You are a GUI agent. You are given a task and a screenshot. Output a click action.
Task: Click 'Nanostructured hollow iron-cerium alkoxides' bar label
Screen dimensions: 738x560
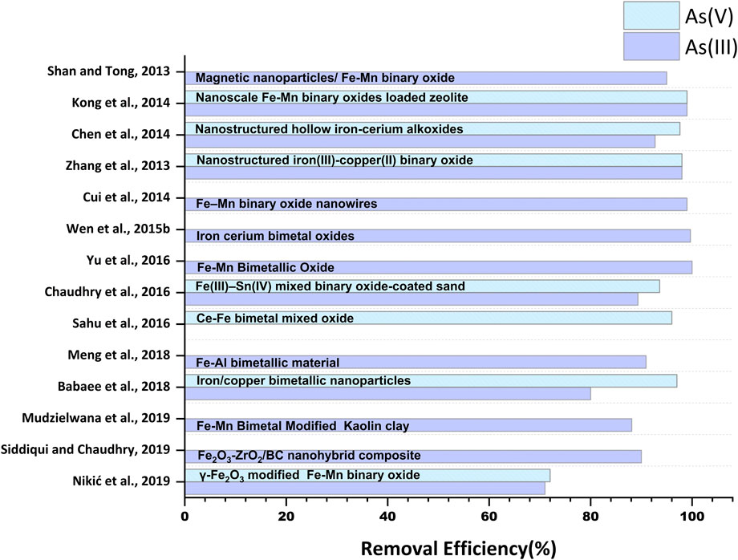point(329,129)
